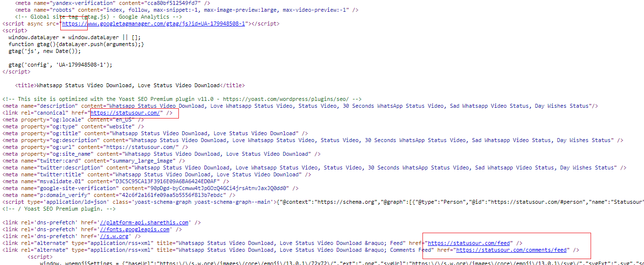Open the canonical https://statusour.com/ link
644x265 pixels.
[x=126, y=113]
